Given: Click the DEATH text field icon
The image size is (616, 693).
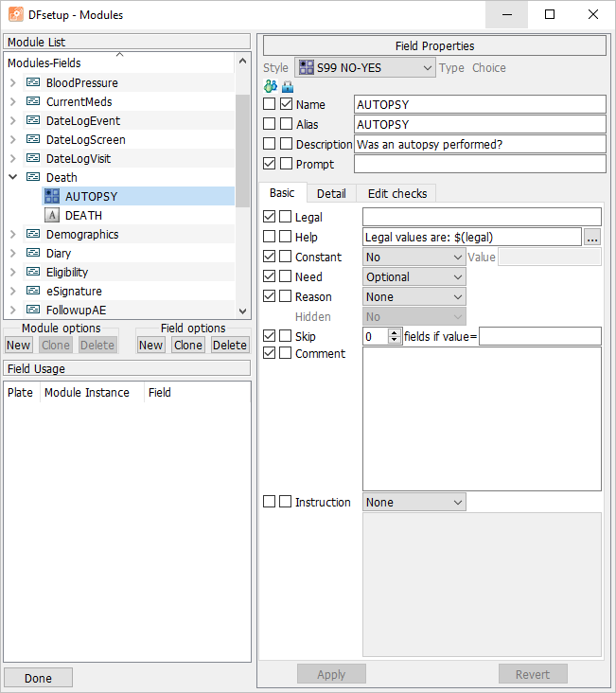Looking at the screenshot, I should [52, 215].
